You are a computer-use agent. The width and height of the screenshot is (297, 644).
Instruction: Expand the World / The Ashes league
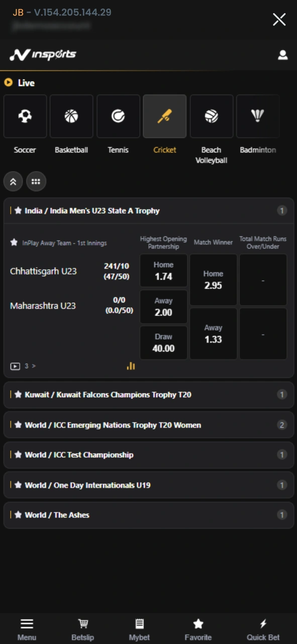(x=148, y=515)
